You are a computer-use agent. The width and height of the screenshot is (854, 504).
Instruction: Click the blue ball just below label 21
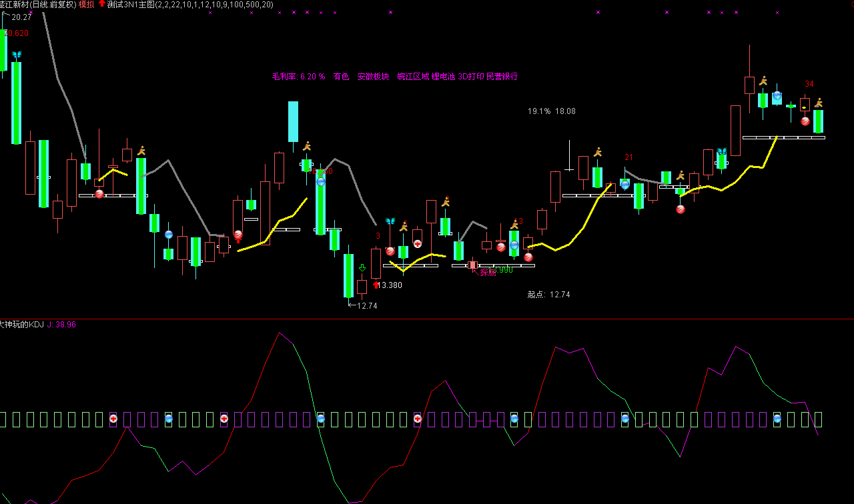click(625, 185)
